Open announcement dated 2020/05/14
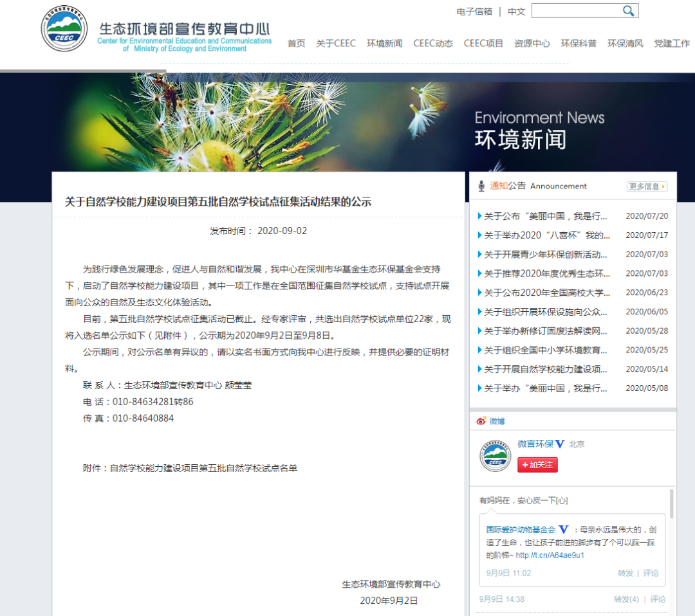The height and width of the screenshot is (616, 695). pyautogui.click(x=545, y=369)
